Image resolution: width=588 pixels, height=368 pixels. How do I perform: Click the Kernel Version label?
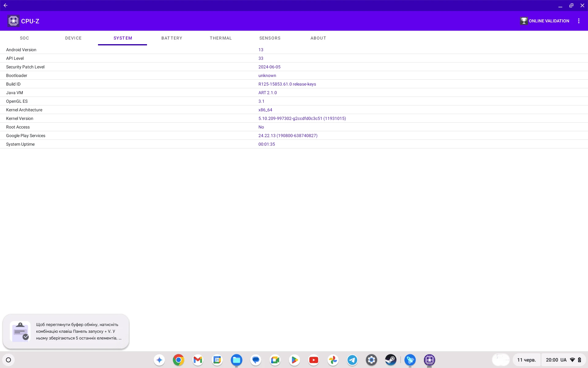point(20,118)
